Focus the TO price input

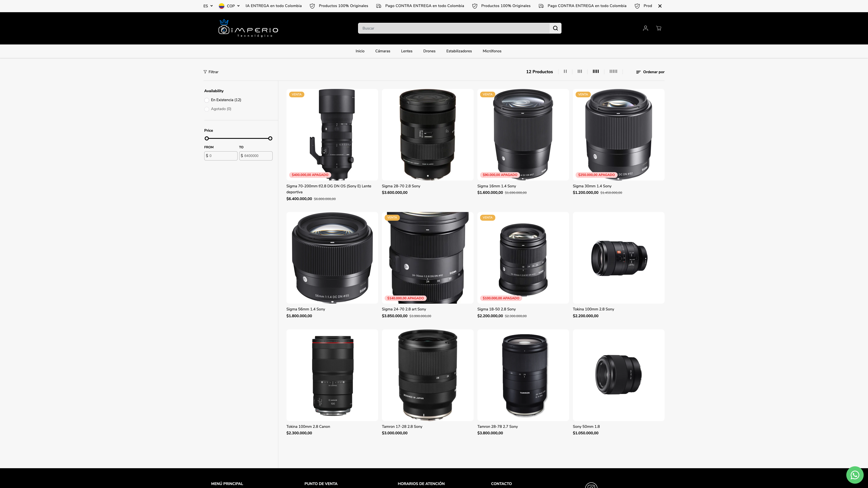(256, 156)
